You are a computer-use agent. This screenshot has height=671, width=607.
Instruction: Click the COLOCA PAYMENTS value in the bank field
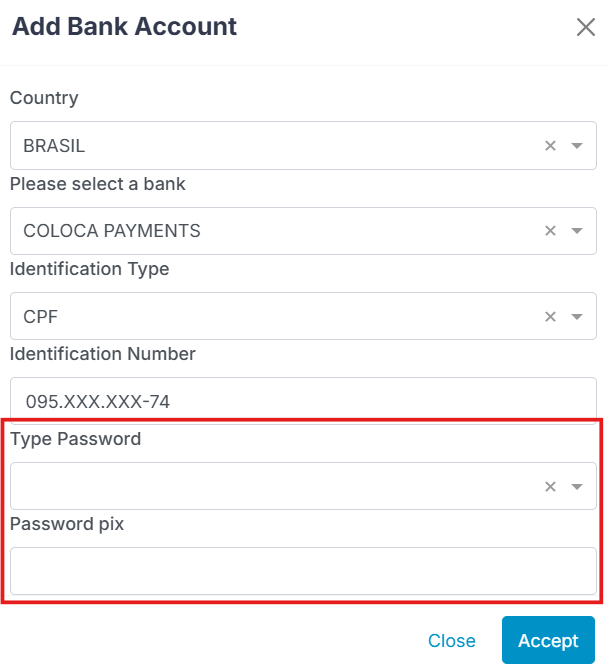(112, 231)
